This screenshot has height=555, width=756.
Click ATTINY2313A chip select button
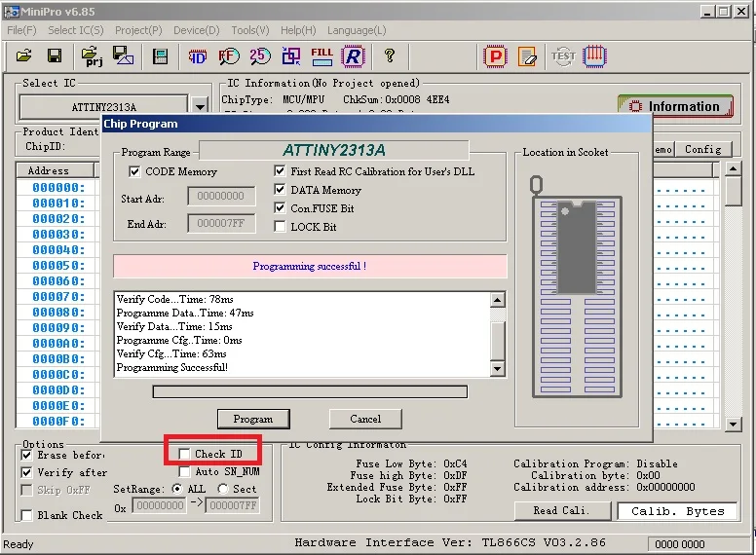pos(103,107)
